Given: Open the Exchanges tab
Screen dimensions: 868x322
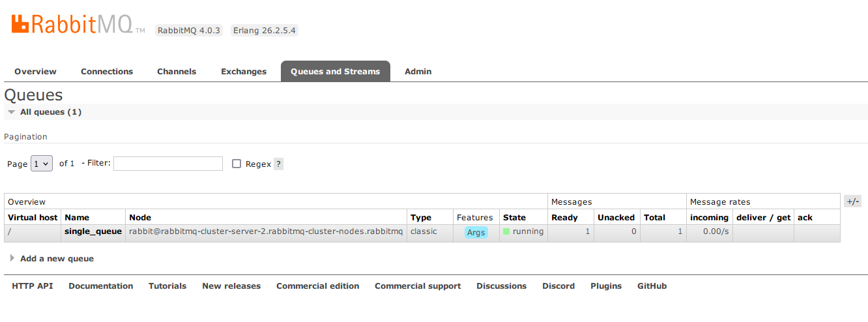Looking at the screenshot, I should click(244, 72).
